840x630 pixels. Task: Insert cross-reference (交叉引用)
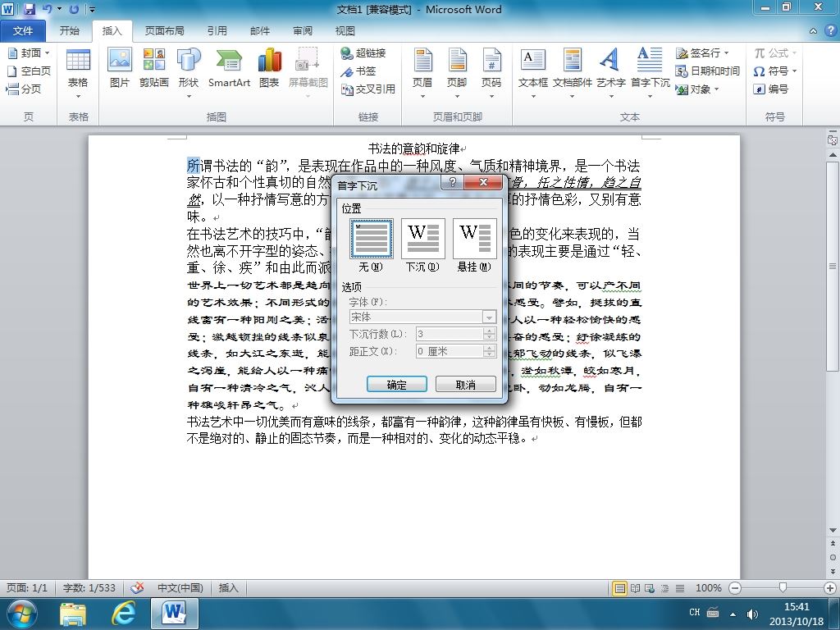coord(368,89)
